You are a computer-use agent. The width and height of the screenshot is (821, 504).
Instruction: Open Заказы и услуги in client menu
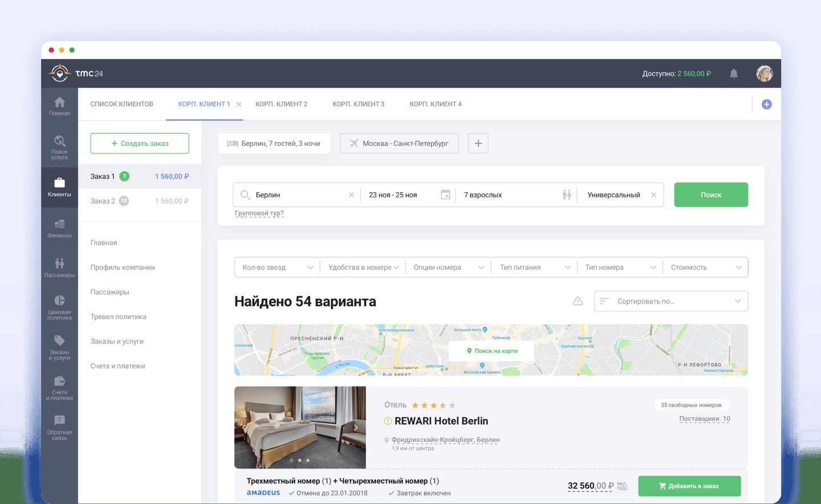117,342
